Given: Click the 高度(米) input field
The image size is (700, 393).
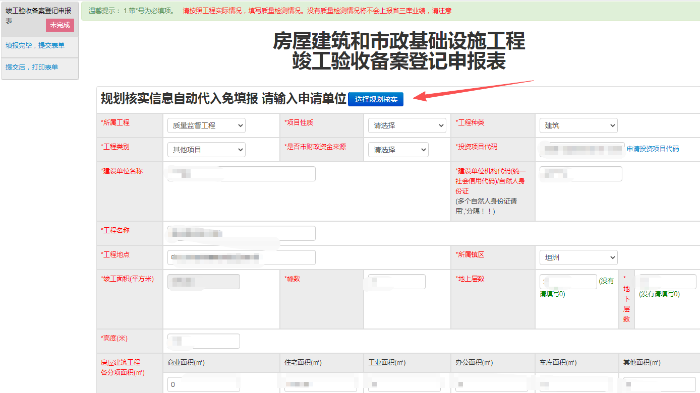Looking at the screenshot, I should 204,341.
